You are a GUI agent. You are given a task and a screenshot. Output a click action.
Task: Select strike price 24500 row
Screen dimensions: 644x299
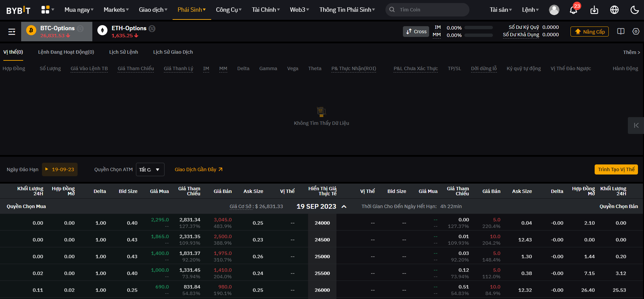click(x=322, y=240)
